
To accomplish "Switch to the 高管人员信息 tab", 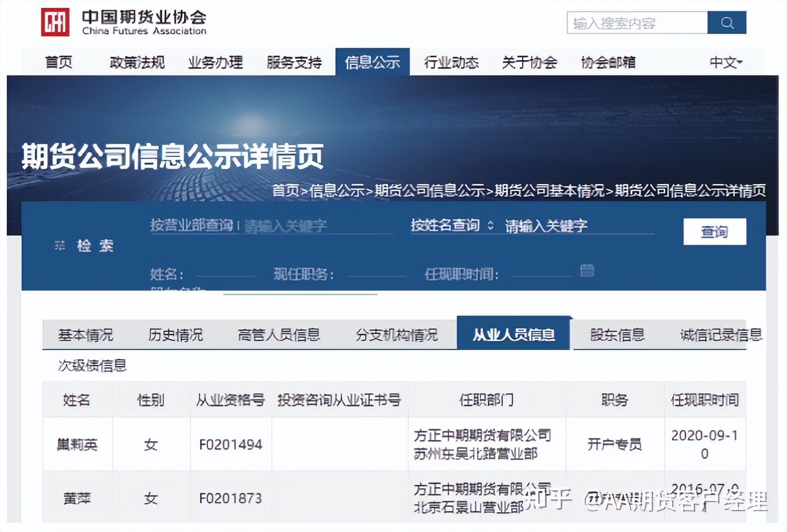I will click(279, 335).
